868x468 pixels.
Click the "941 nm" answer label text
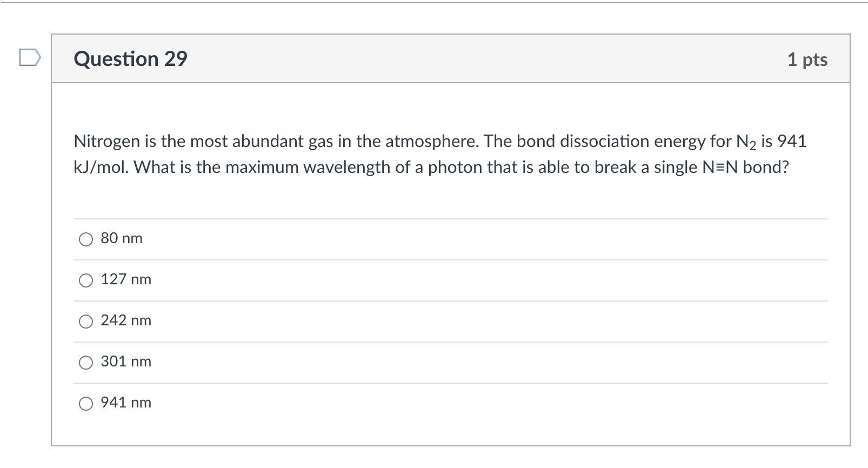pos(126,403)
